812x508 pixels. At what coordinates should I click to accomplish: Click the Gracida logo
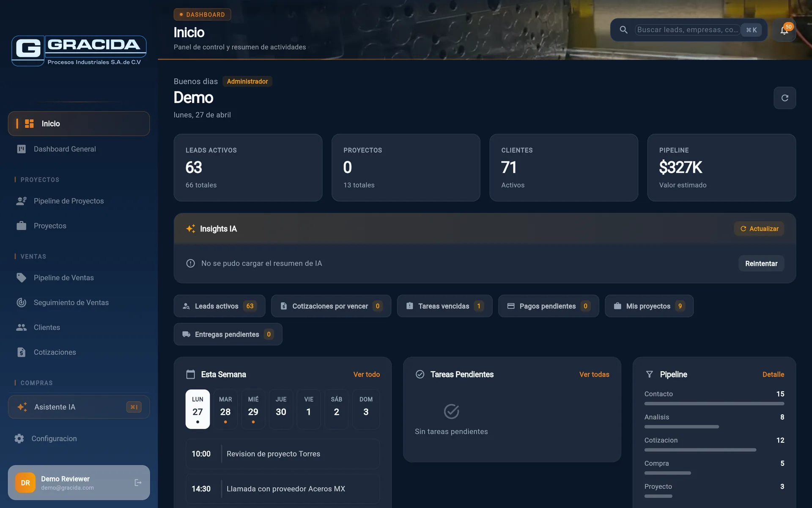tap(79, 51)
